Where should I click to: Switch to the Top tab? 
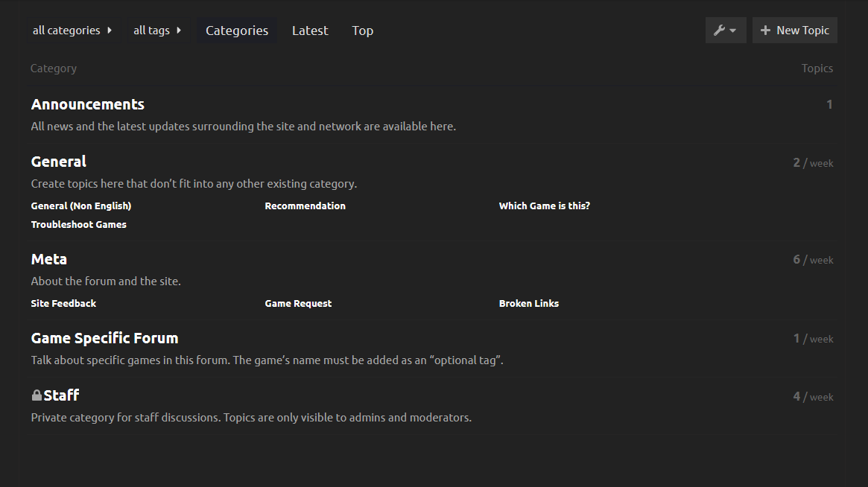[363, 31]
